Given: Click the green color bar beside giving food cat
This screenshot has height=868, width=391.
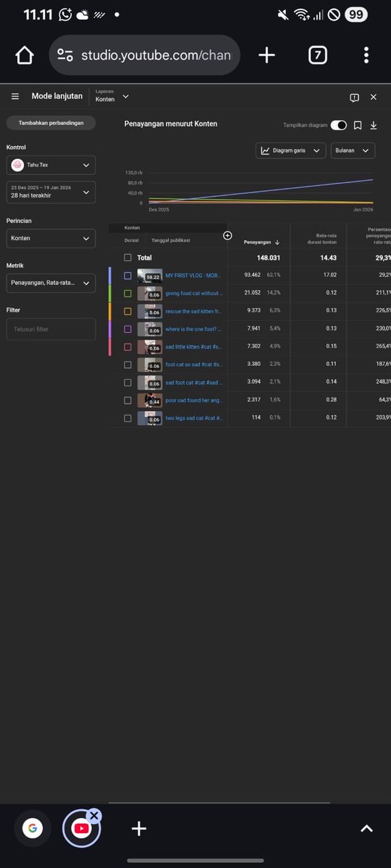Looking at the screenshot, I should (x=109, y=294).
